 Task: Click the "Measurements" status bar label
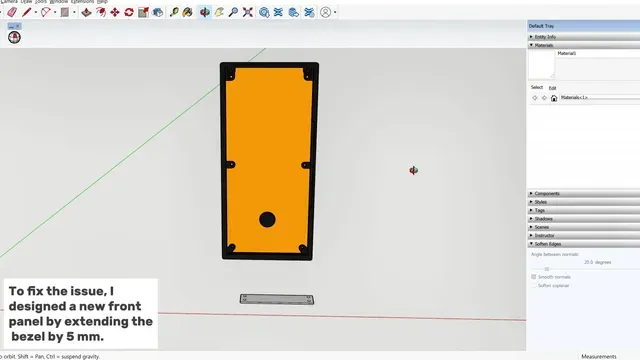(599, 356)
